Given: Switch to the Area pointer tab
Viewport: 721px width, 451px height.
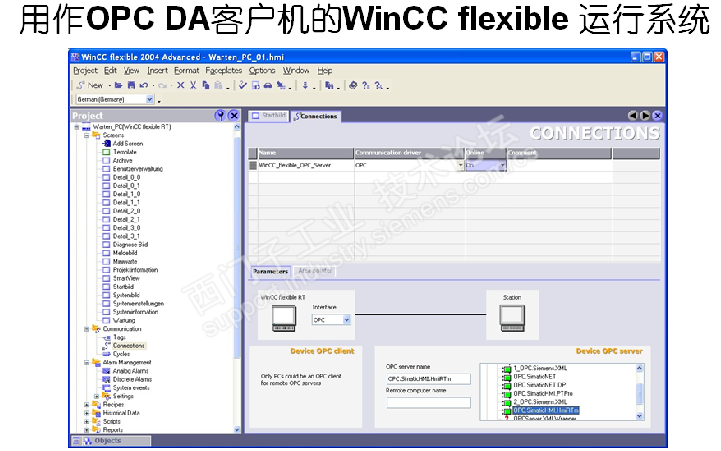Looking at the screenshot, I should (x=315, y=271).
